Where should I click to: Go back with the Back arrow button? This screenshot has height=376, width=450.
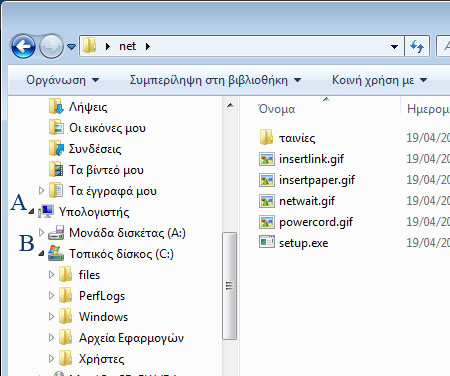coord(23,46)
